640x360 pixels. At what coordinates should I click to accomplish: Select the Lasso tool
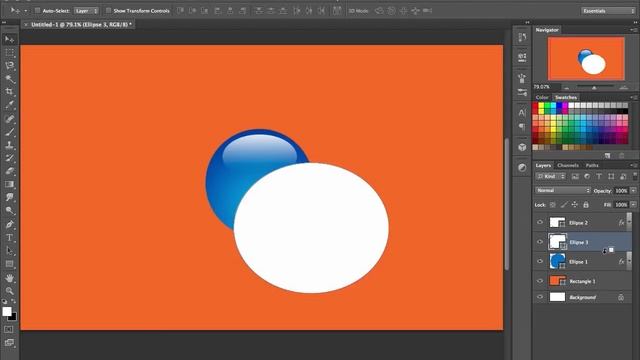click(x=9, y=65)
